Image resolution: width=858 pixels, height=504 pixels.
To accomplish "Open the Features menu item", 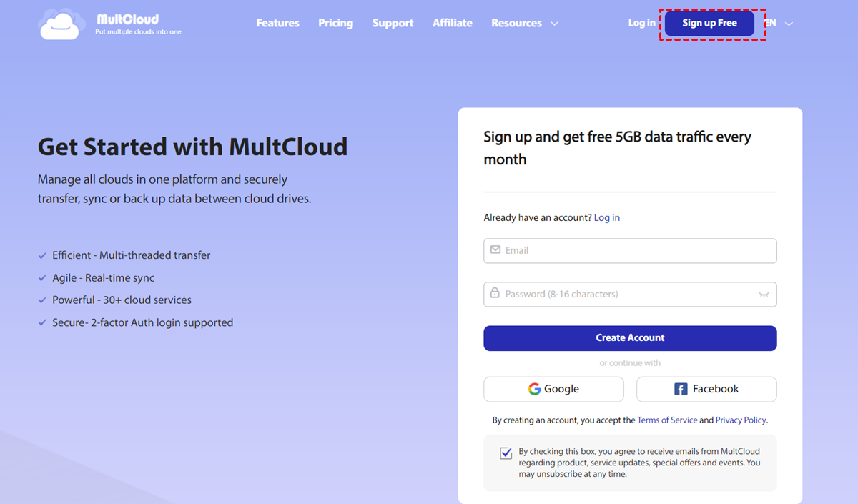I will point(277,23).
